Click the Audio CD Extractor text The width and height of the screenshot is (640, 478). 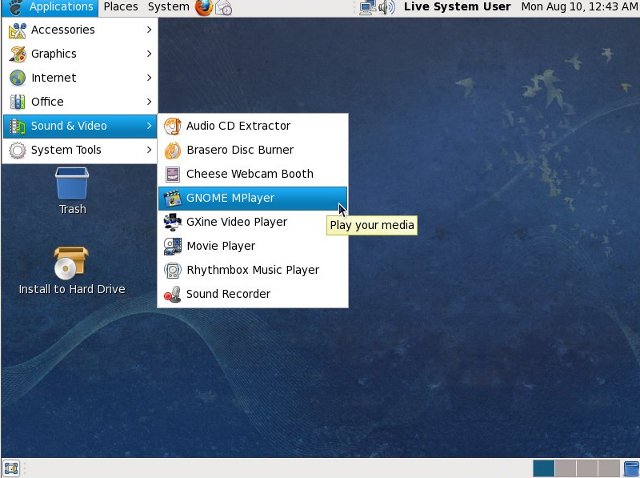point(238,126)
